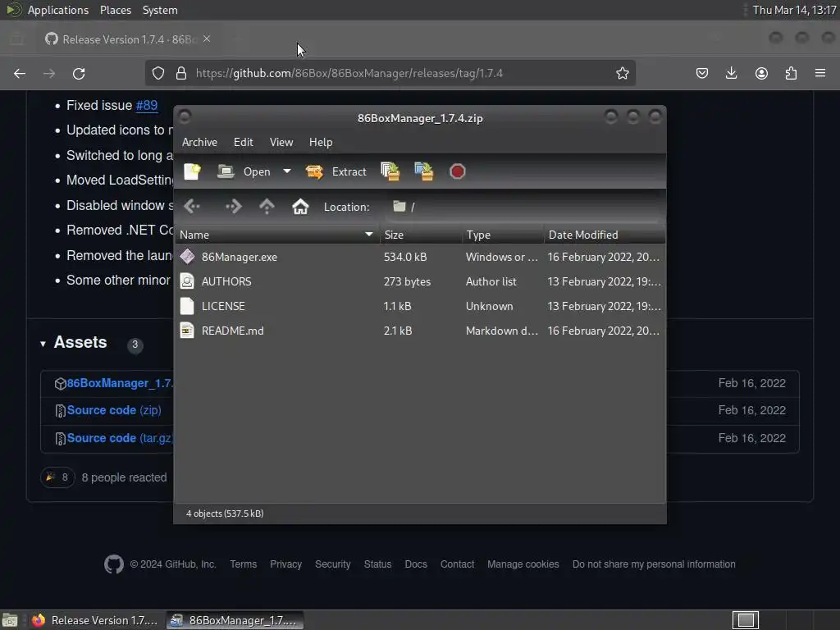Open the Edit menu

(243, 142)
